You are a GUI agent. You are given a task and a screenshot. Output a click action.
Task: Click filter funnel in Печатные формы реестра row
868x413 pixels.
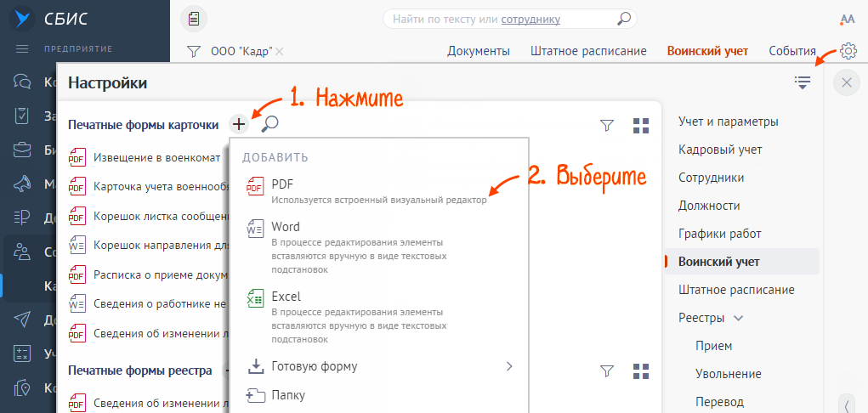607,371
